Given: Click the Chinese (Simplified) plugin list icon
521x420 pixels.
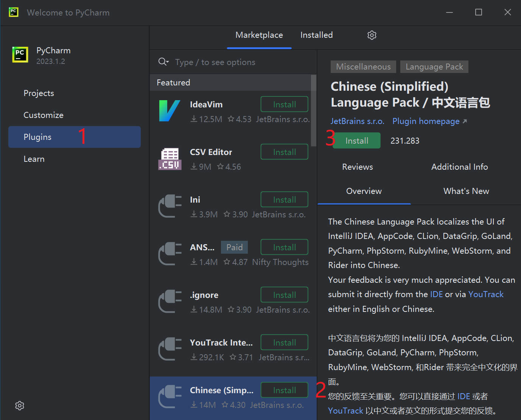Looking at the screenshot, I should point(170,397).
